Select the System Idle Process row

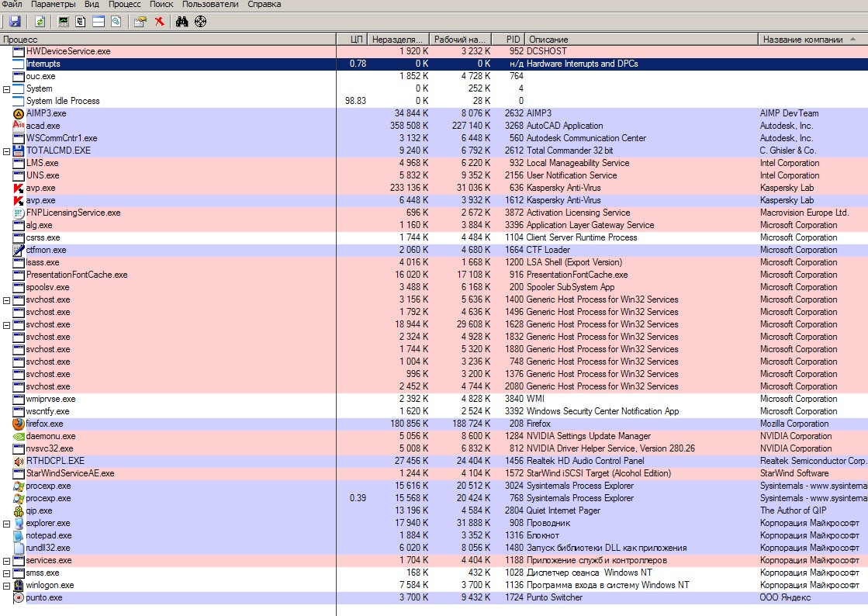tap(434, 101)
